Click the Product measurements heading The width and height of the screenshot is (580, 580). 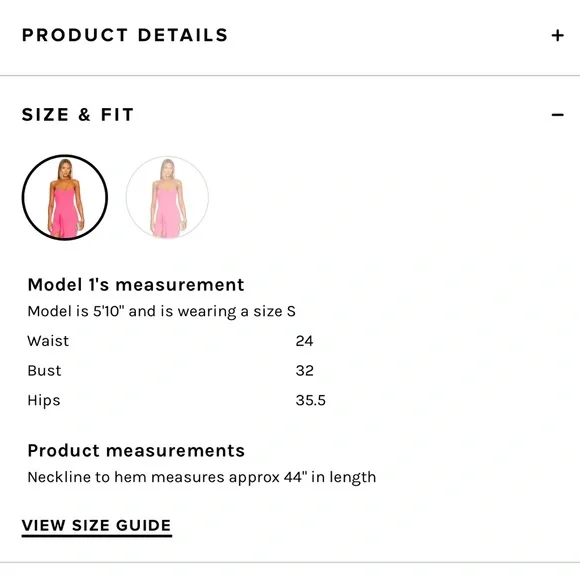[136, 451]
